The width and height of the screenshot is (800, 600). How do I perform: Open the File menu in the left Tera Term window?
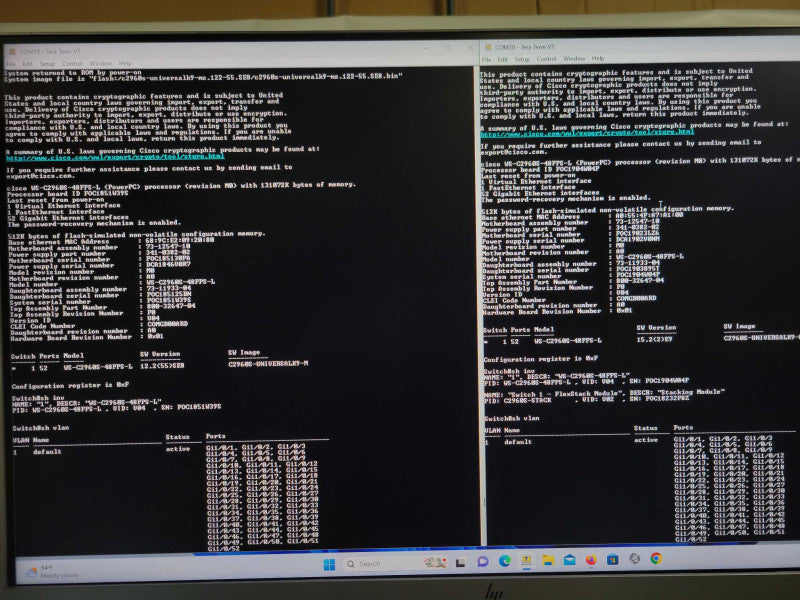click(x=11, y=64)
